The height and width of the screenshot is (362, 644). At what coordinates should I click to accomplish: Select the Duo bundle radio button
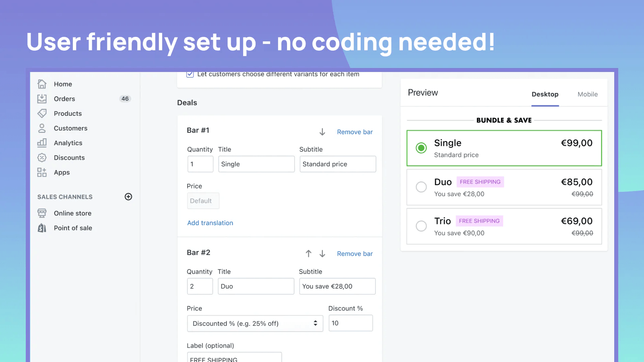(x=421, y=187)
